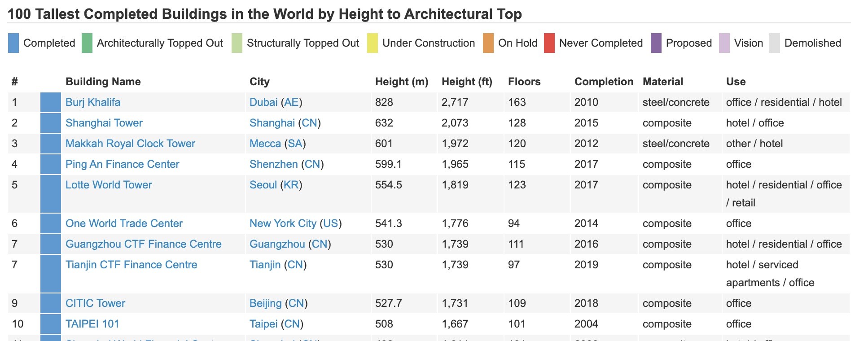
Task: Follow the Shenzhen city link
Action: point(274,164)
